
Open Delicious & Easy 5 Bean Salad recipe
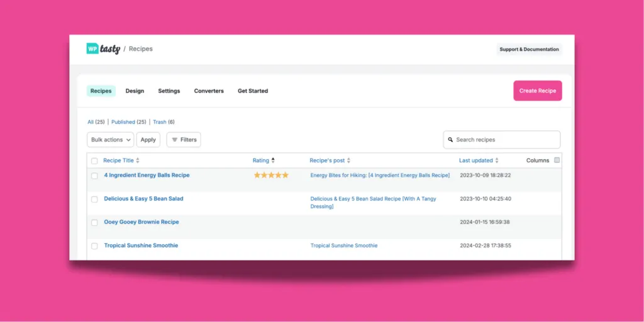coord(144,199)
